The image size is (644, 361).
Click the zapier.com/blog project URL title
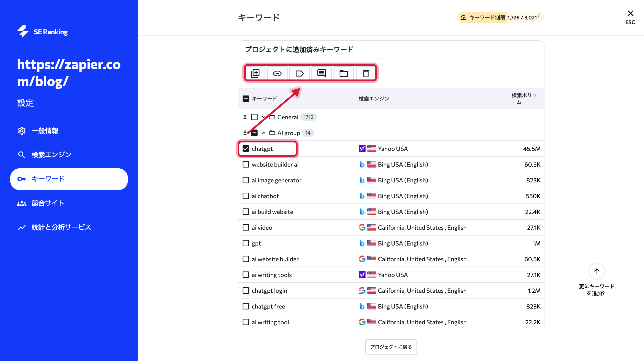(69, 73)
